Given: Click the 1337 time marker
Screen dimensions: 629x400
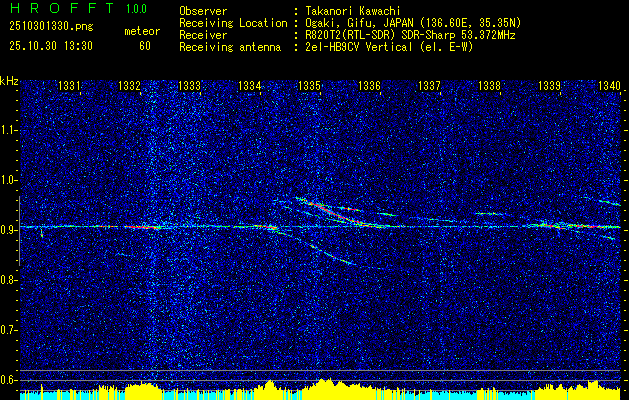Looking at the screenshot, I should click(429, 85).
